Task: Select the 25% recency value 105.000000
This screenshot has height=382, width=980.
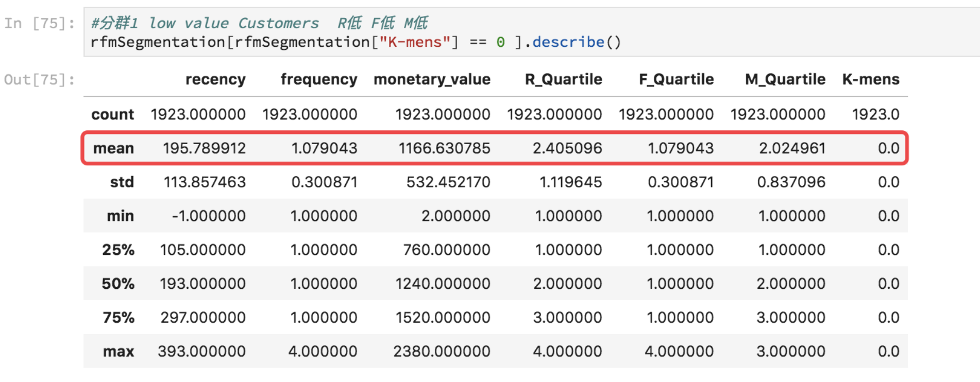Action: pos(203,250)
